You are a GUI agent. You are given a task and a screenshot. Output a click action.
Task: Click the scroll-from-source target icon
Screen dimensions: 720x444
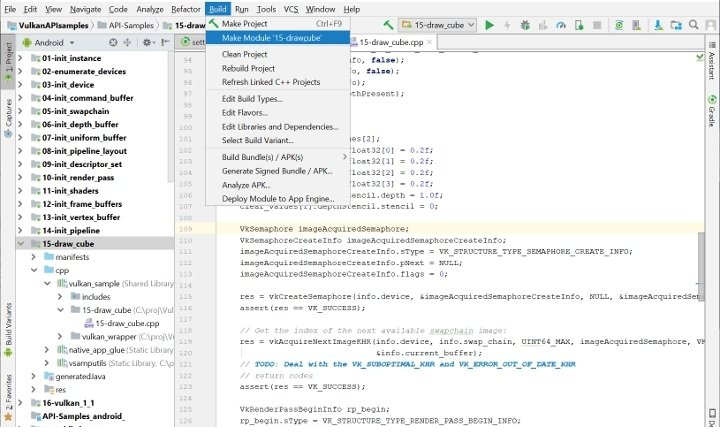(x=112, y=43)
